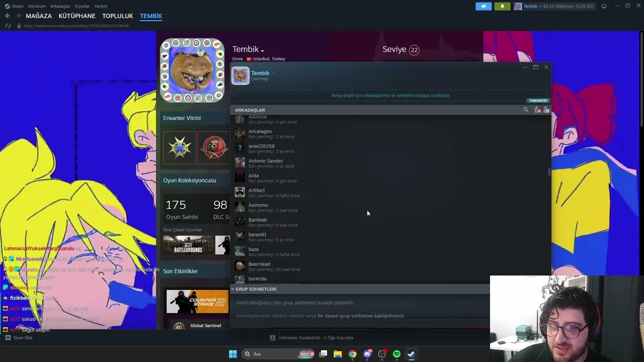The height and width of the screenshot is (362, 644).
Task: Click the Big Picture mode monitor icon
Action: 604,6
